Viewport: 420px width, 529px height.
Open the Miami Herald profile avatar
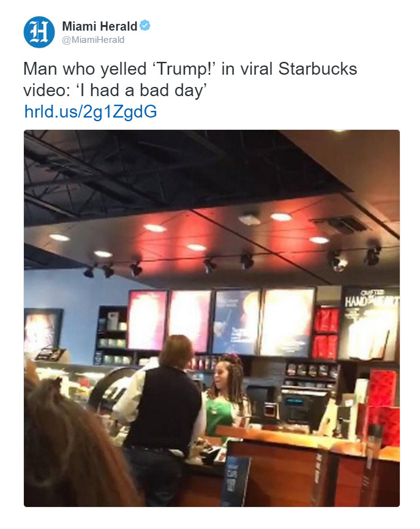pyautogui.click(x=39, y=32)
